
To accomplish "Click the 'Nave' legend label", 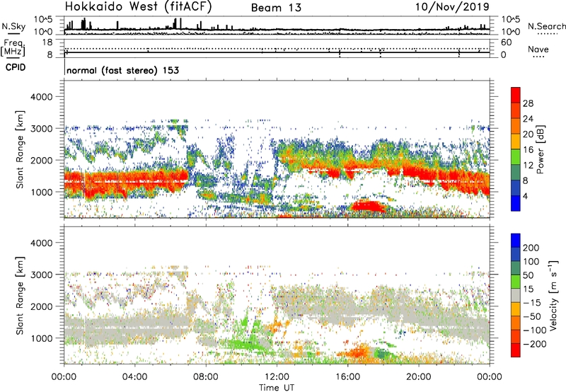I will [x=538, y=50].
